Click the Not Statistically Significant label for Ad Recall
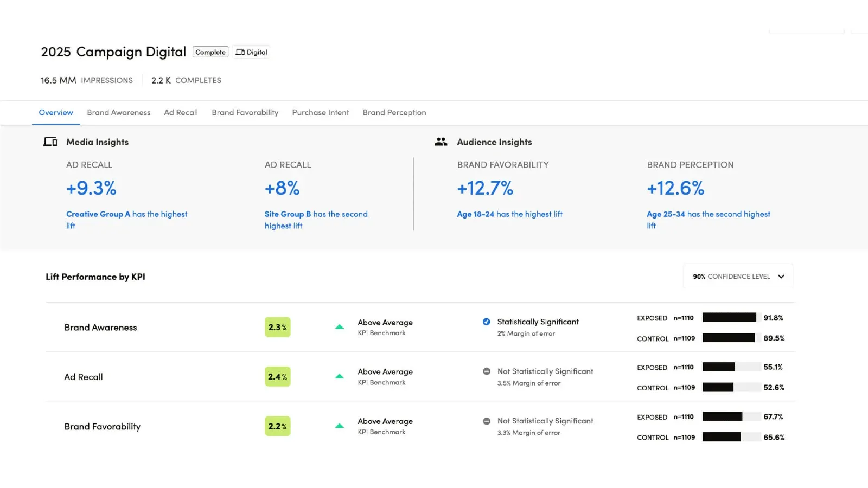 pos(545,371)
